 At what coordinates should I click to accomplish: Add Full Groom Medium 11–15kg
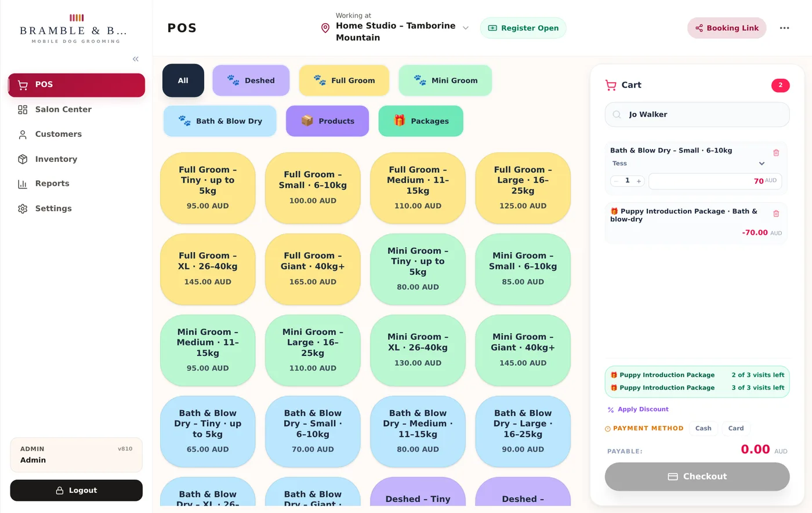[418, 188]
